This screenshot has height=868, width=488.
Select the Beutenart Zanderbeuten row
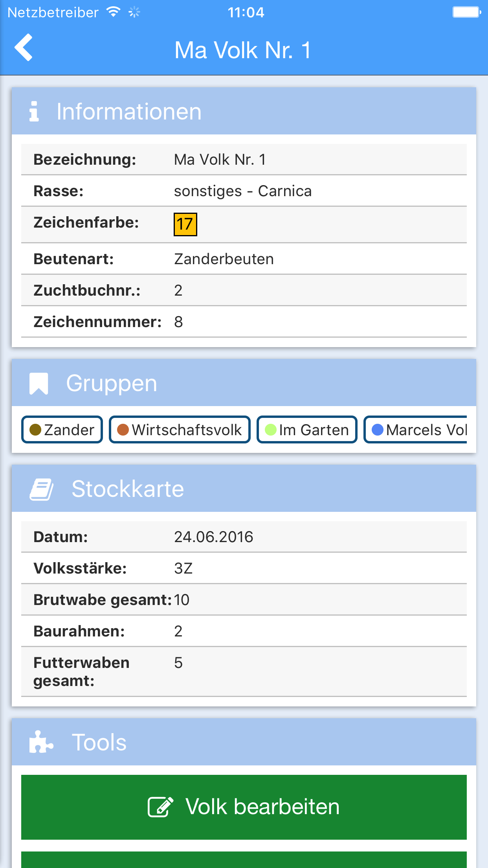244,259
